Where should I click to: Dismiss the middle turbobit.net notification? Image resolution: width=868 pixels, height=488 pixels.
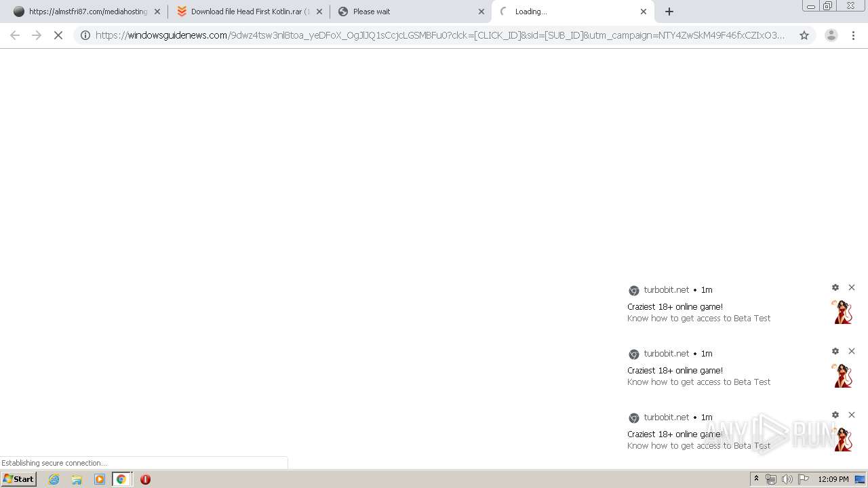(852, 351)
